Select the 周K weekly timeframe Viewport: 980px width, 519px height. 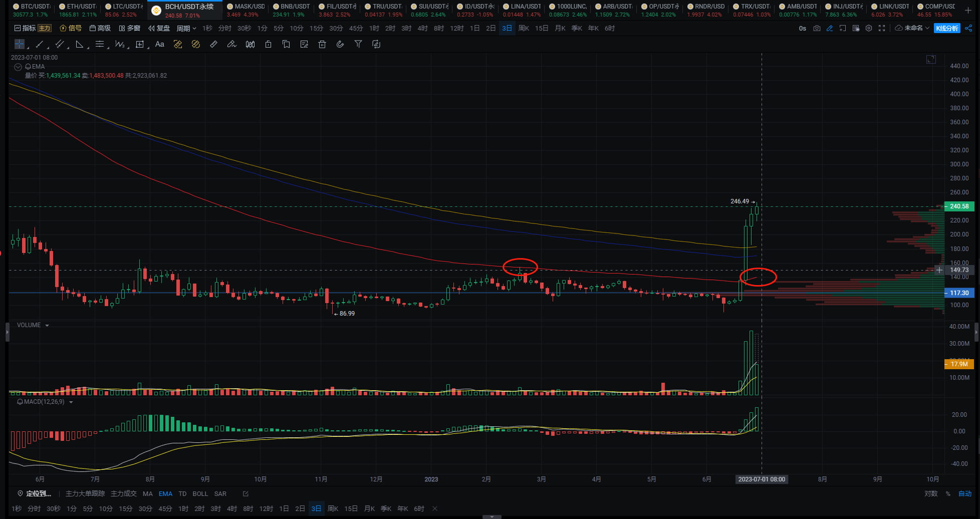tap(524, 28)
